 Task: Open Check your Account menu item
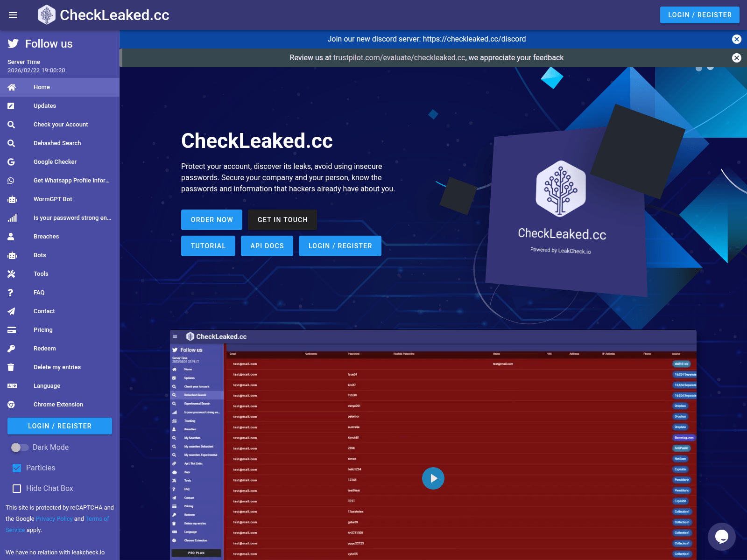pos(60,125)
